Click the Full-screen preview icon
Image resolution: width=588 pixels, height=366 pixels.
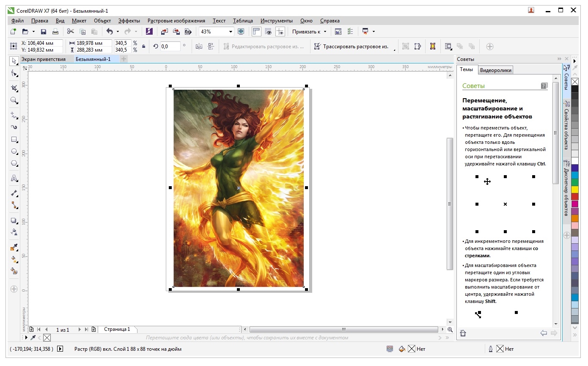click(x=241, y=31)
